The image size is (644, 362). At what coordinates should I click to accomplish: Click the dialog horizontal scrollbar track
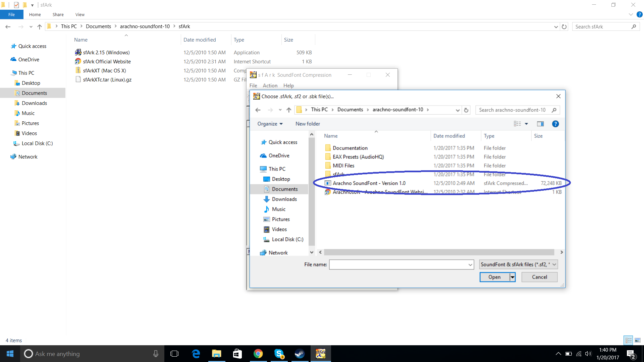pyautogui.click(x=439, y=252)
